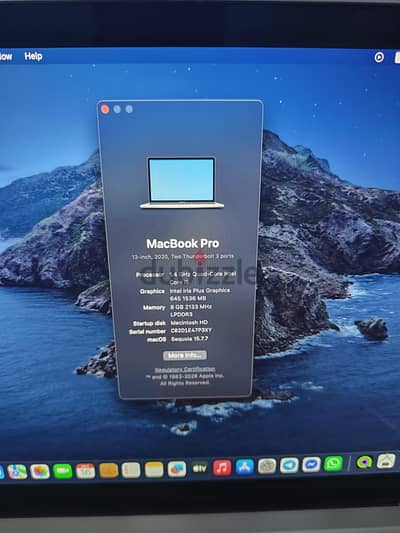Image resolution: width=400 pixels, height=533 pixels.
Task: Close the About This Mac window
Action: 105,109
